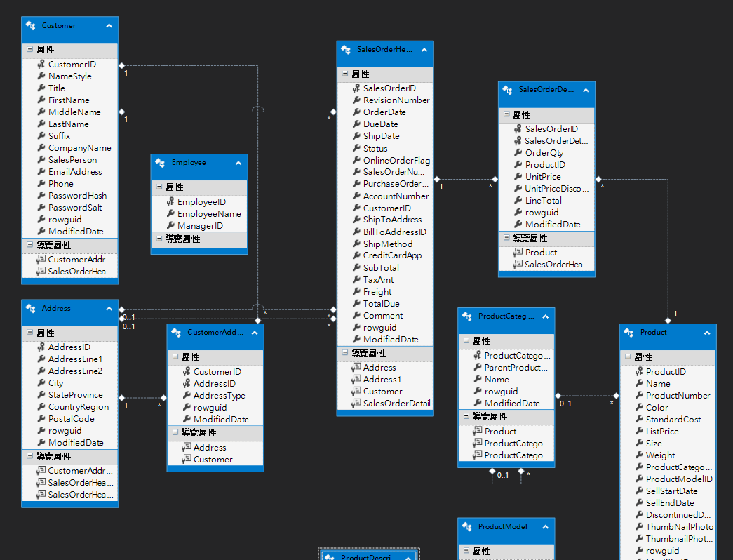Select OrderQty in the SalesOrderDetail entity
This screenshot has width=733, height=560.
click(x=544, y=153)
